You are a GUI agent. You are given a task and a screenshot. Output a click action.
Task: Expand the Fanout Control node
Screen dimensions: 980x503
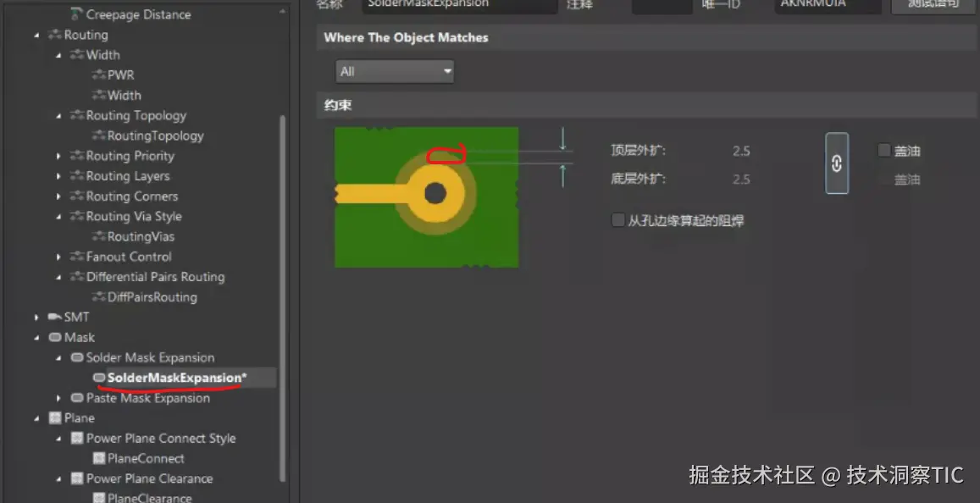coord(58,257)
